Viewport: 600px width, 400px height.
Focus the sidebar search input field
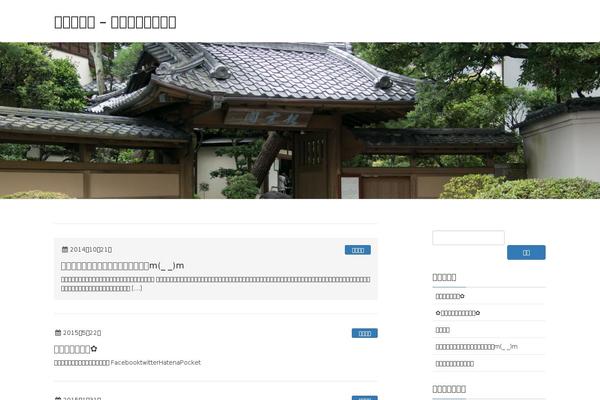click(468, 238)
